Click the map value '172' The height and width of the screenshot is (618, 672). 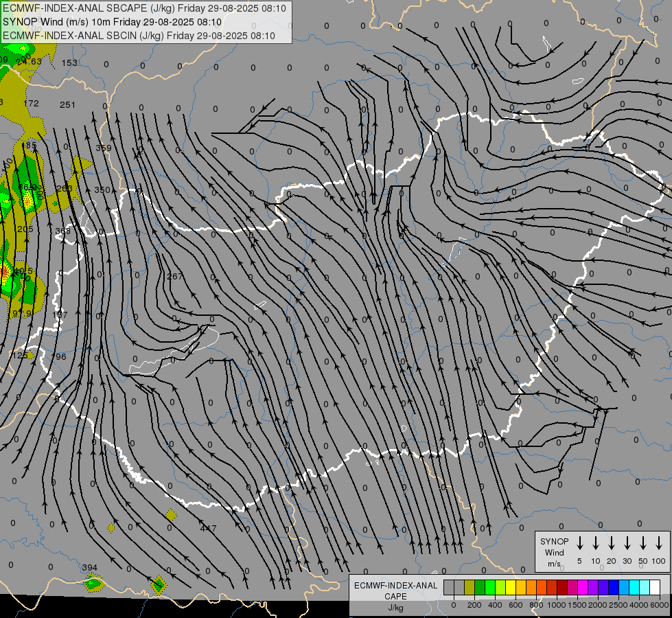[x=31, y=104]
